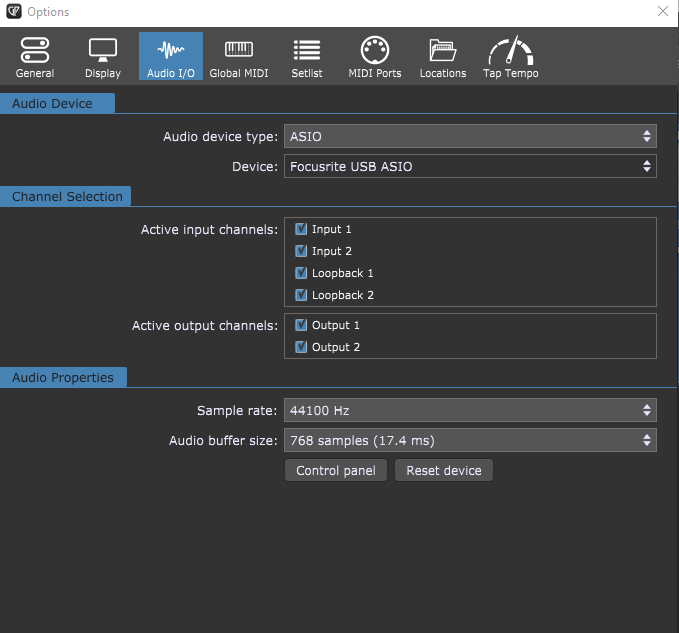
Task: Switch to the Setlist icon
Action: click(x=306, y=57)
